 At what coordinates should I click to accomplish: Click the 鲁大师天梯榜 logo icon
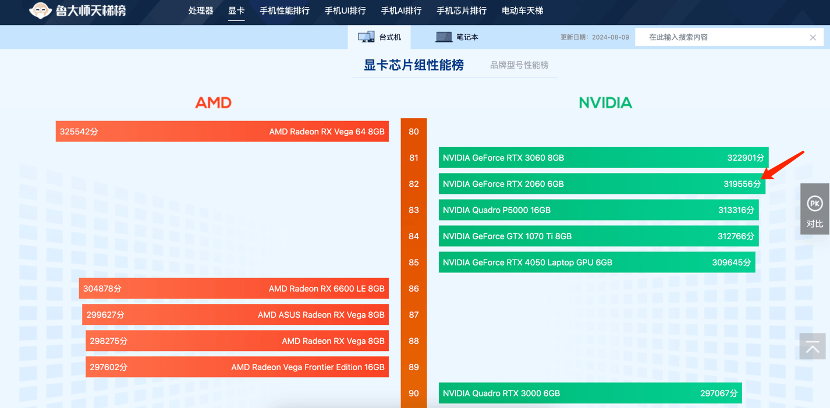(37, 11)
